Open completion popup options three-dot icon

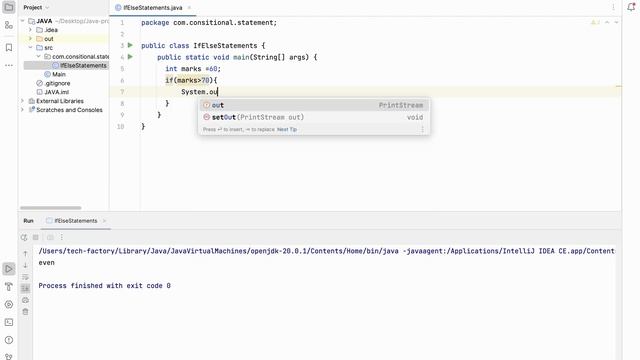422,129
